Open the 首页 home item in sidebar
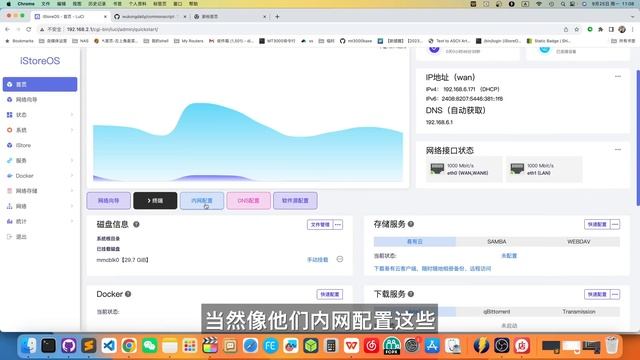The width and height of the screenshot is (640, 360). (x=40, y=84)
